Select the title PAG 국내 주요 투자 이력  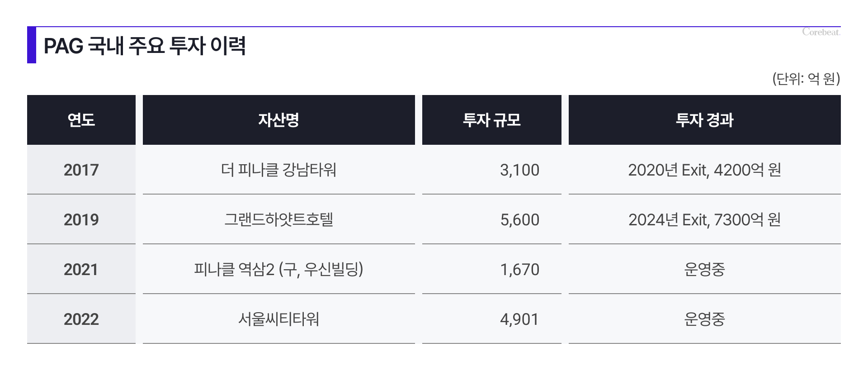[145, 46]
